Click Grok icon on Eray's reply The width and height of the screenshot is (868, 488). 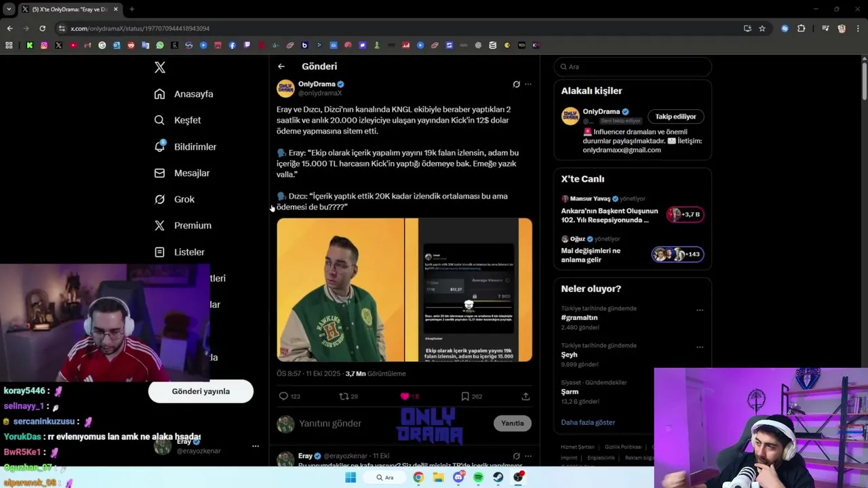tap(516, 456)
